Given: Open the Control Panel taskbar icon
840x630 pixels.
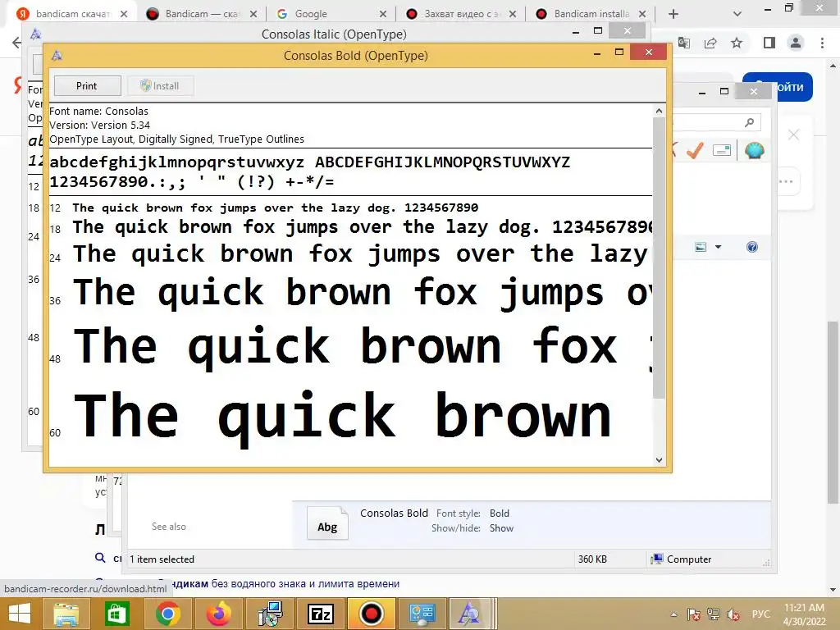Looking at the screenshot, I should click(422, 614).
